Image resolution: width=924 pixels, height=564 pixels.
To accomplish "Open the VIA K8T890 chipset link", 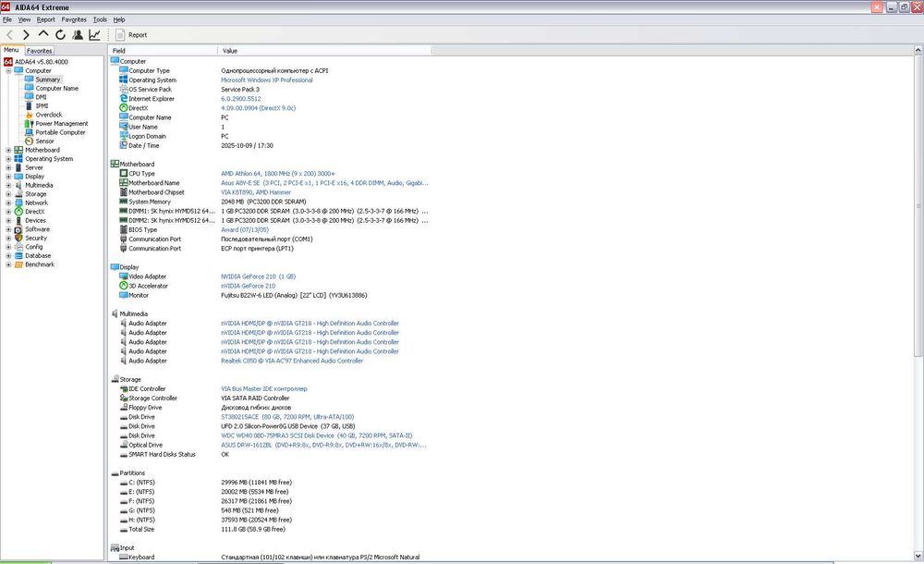I will click(x=256, y=193).
